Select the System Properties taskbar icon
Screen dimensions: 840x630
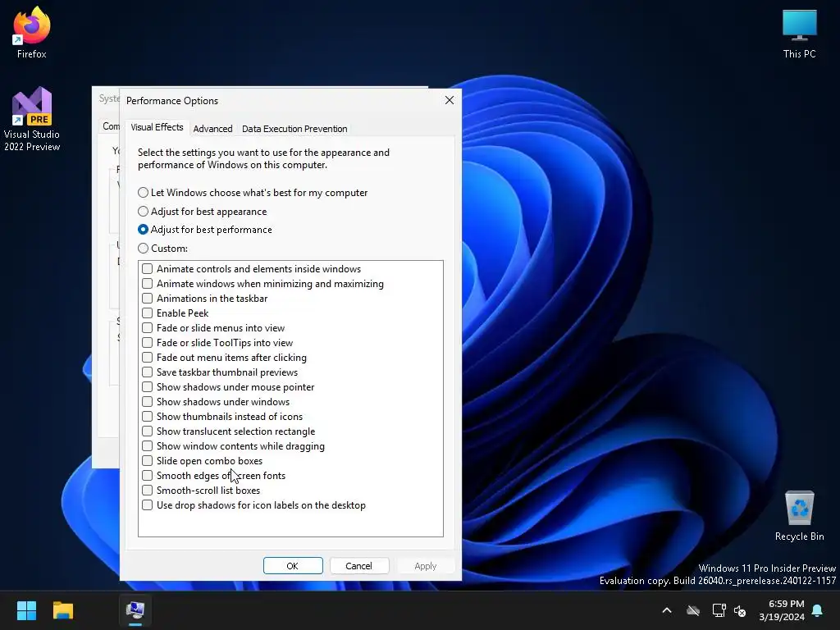click(135, 610)
